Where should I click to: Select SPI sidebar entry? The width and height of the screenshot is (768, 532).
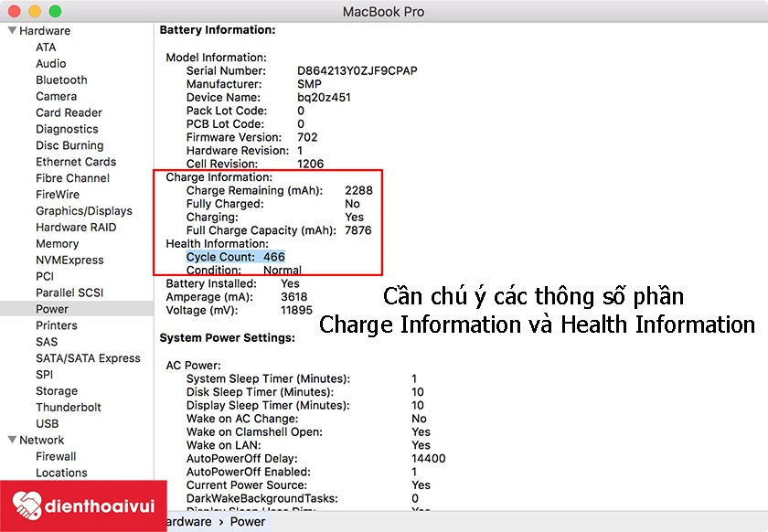coord(44,375)
